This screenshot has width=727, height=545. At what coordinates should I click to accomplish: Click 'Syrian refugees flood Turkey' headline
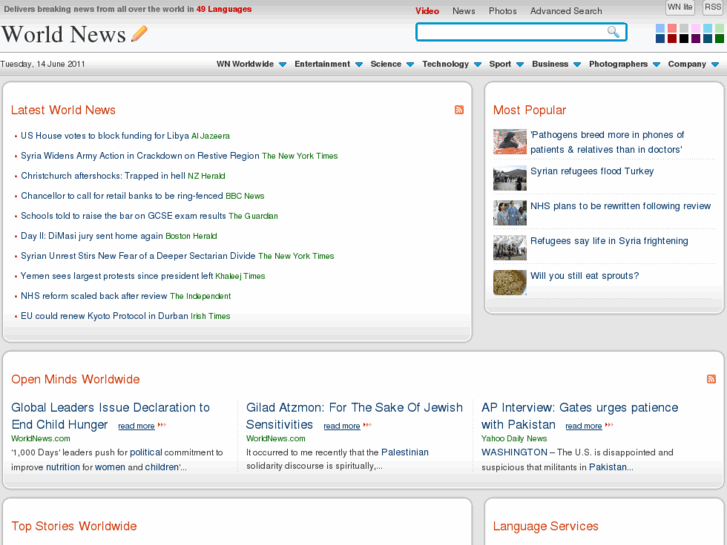coord(592,171)
